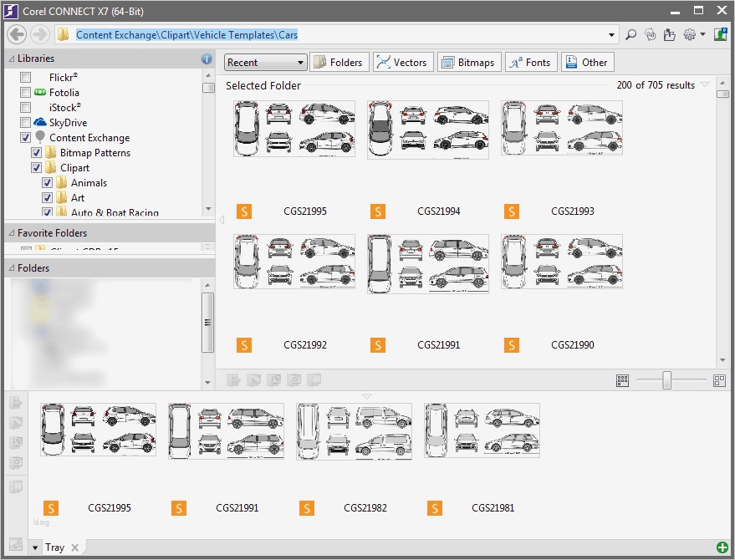Click the Import icon in the results toolbar
The height and width of the screenshot is (560, 735).
(x=233, y=379)
